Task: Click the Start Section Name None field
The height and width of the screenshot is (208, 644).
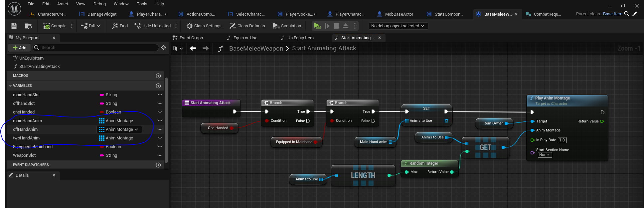Action: 545,155
